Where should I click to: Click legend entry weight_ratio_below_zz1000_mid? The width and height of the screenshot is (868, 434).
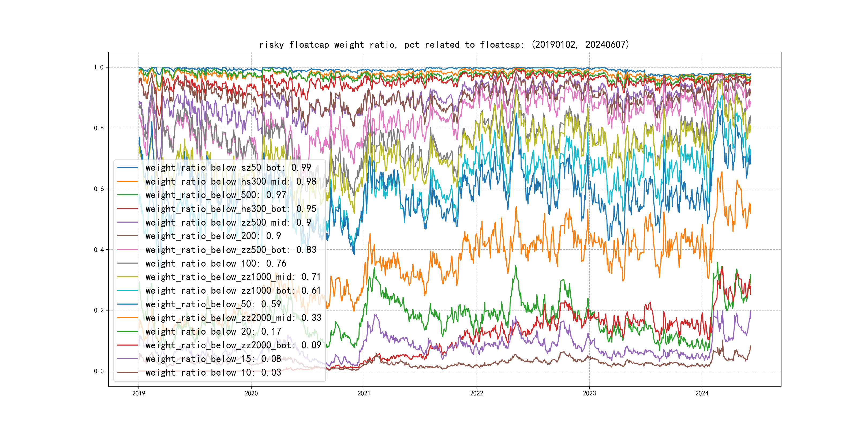point(233,277)
